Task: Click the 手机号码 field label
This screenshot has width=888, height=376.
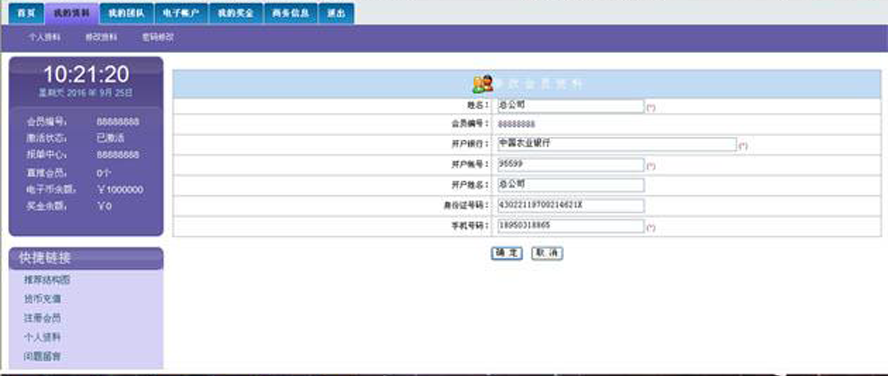Action: pos(471,226)
